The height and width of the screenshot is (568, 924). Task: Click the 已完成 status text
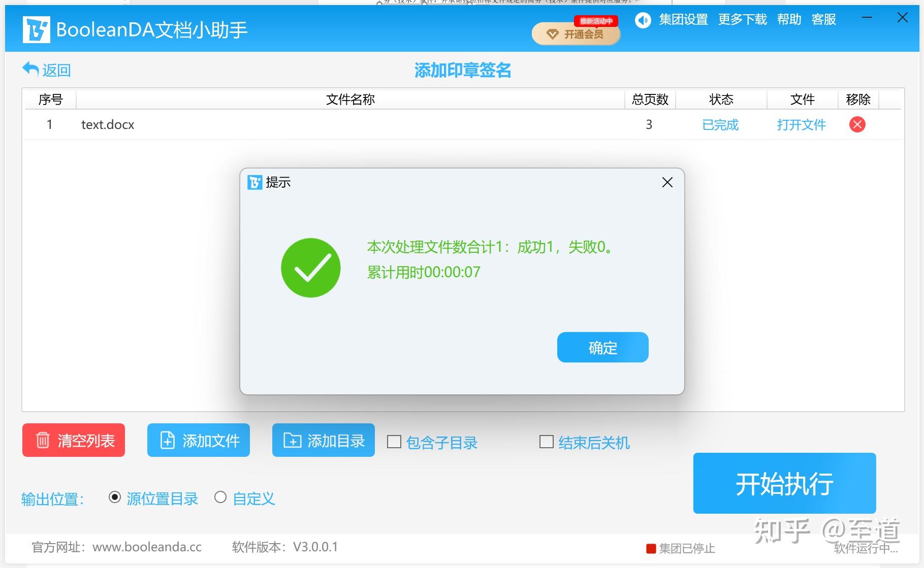720,125
